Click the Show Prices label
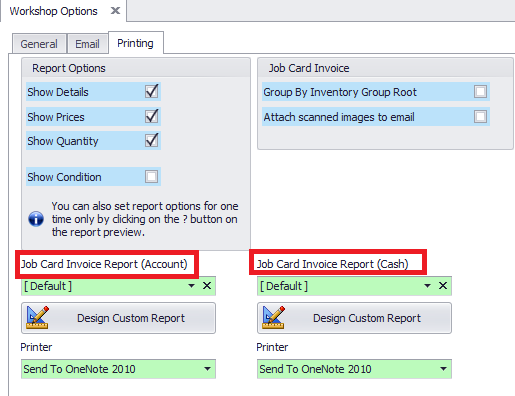 click(x=56, y=117)
